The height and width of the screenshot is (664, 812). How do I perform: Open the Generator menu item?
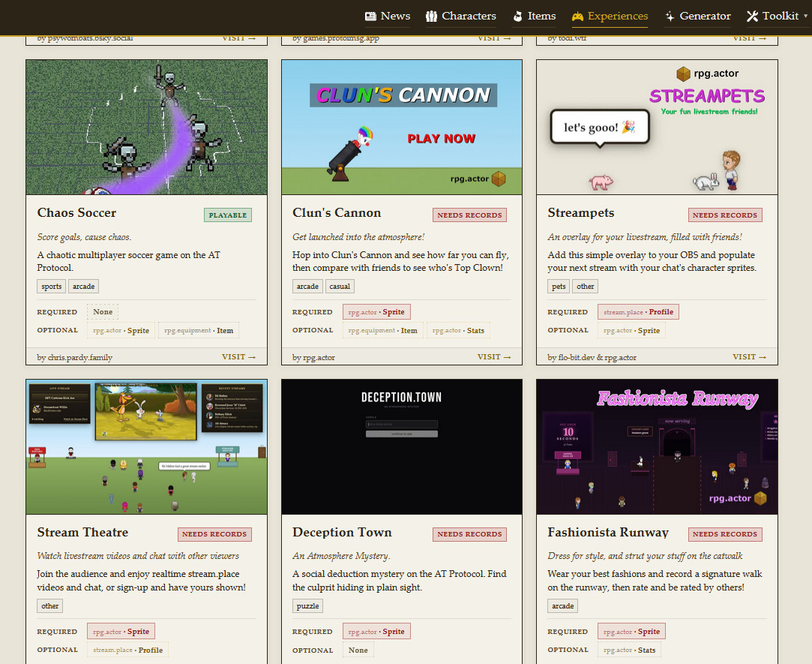[x=697, y=16]
